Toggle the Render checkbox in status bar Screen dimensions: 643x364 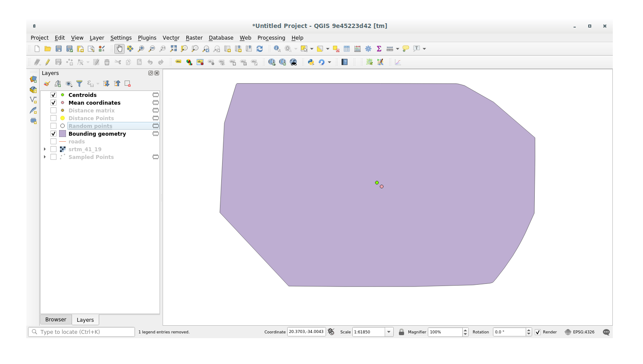tap(538, 332)
